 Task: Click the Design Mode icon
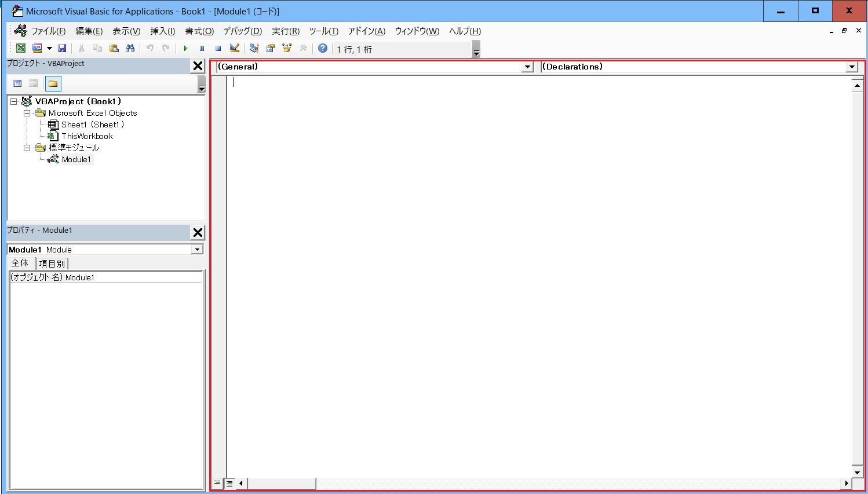tap(234, 48)
